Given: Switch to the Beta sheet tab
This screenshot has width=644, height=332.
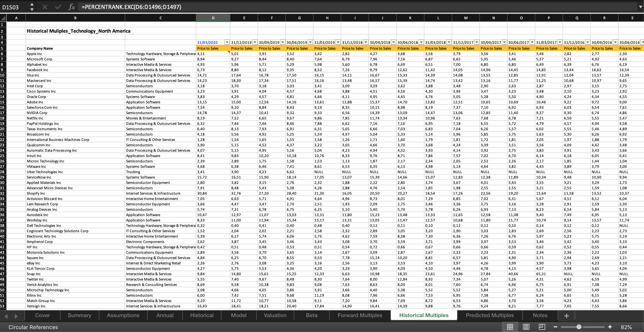Looking at the screenshot, I should [311, 315].
